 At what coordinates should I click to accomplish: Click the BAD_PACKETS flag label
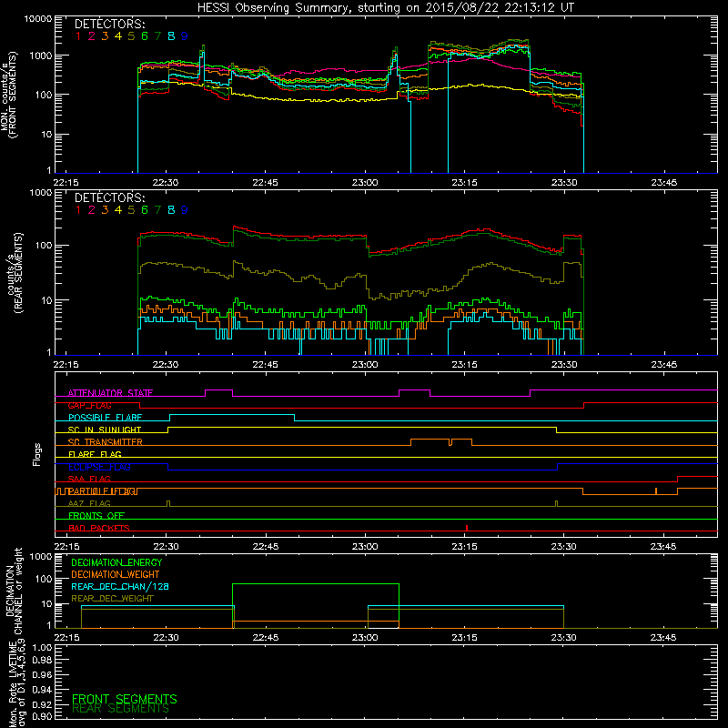pyautogui.click(x=99, y=528)
